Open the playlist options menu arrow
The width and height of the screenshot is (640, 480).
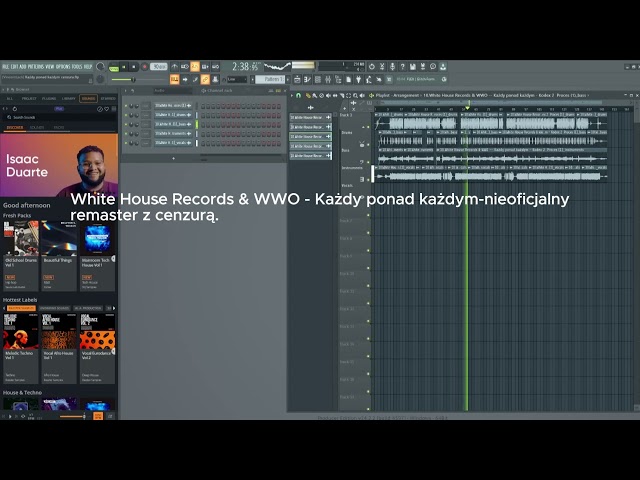click(291, 95)
